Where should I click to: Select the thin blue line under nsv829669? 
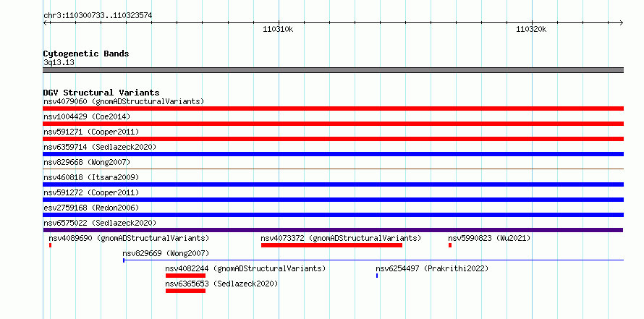373,260
